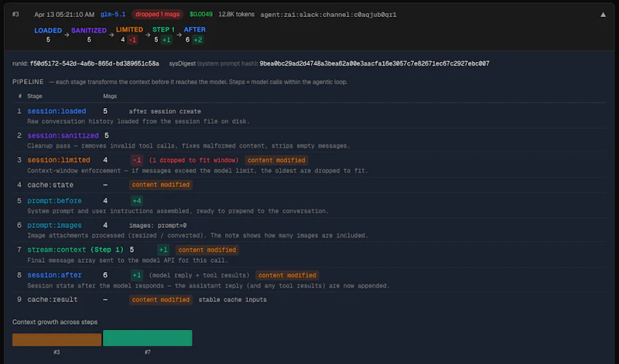
Task: Open the prompt:images stage row
Action: 309,230
